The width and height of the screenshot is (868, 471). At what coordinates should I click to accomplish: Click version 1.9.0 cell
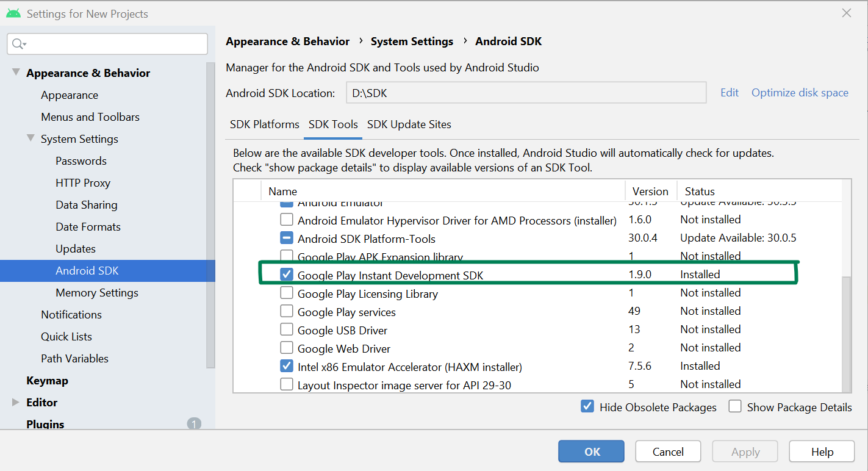pos(640,275)
